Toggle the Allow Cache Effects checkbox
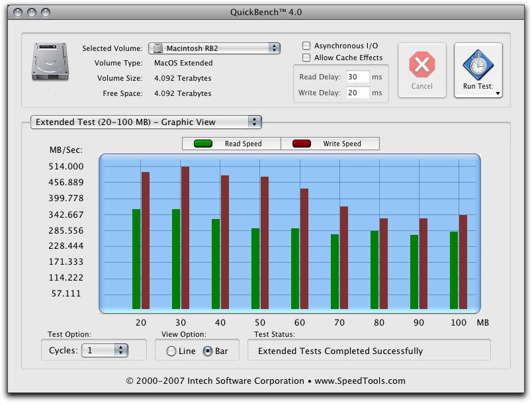This screenshot has height=403, width=532. tap(306, 58)
